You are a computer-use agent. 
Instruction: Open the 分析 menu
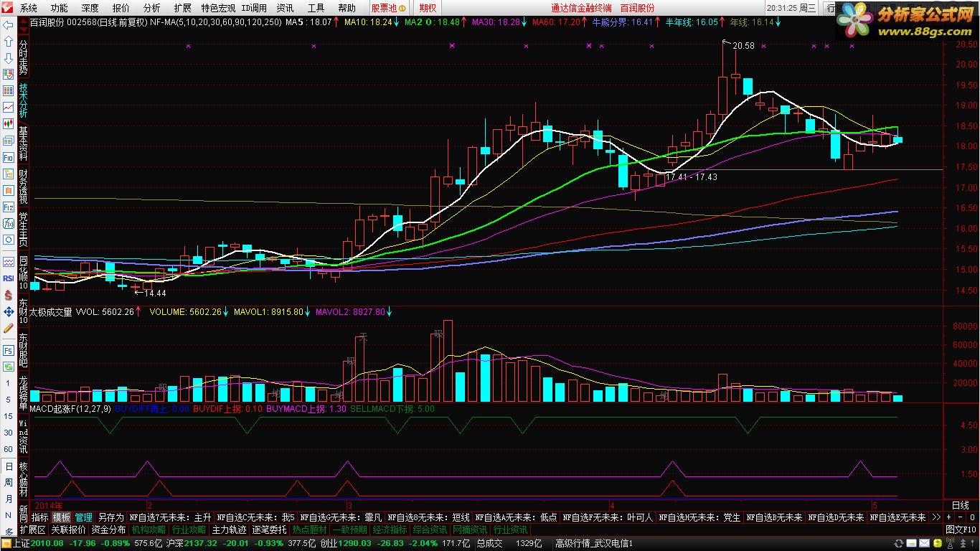tap(152, 8)
